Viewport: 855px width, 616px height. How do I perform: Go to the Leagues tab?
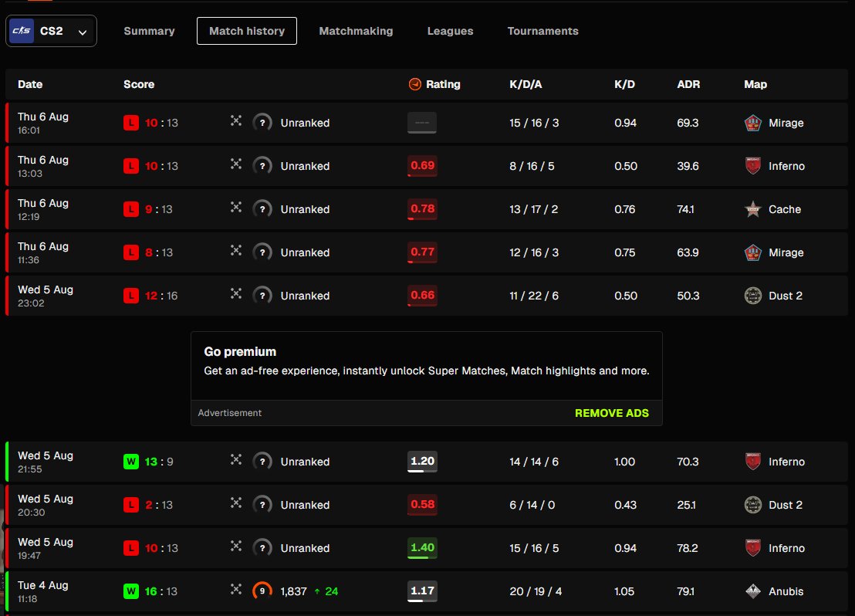point(450,31)
